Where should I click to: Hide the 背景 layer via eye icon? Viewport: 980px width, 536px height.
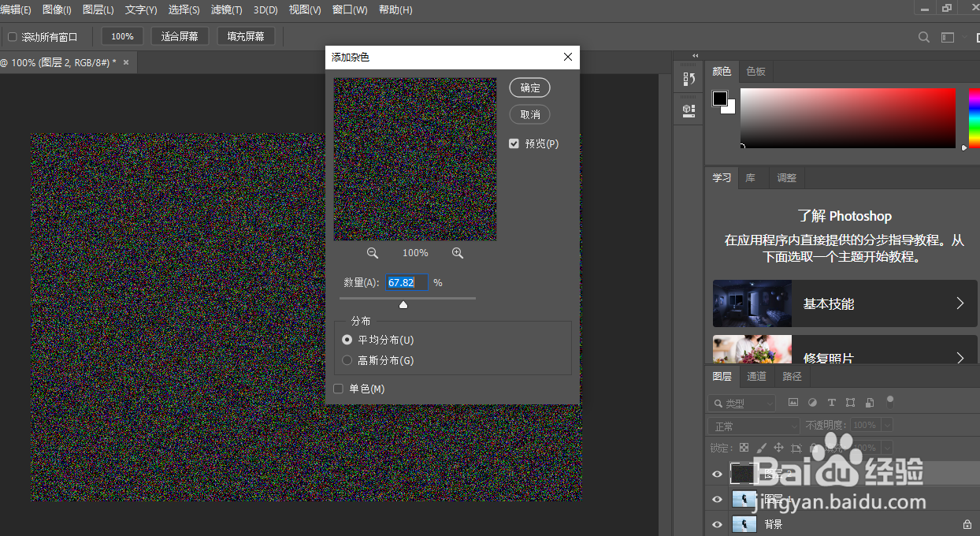(717, 524)
